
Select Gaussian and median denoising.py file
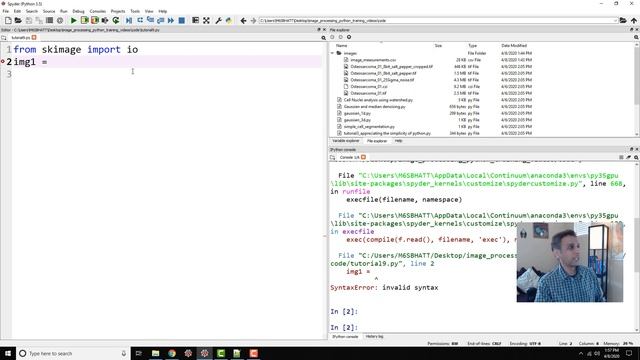374,107
